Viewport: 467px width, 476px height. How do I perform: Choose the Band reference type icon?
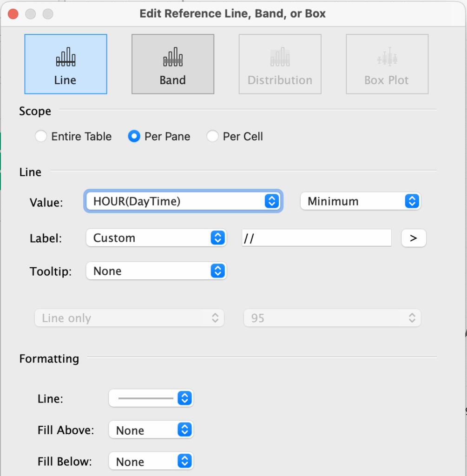pos(173,64)
